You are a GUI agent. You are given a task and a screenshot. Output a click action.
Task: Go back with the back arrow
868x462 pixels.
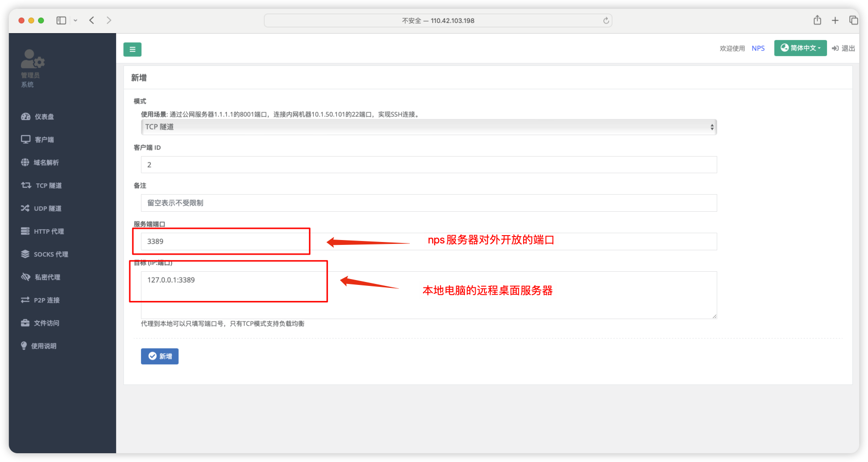tap(92, 20)
